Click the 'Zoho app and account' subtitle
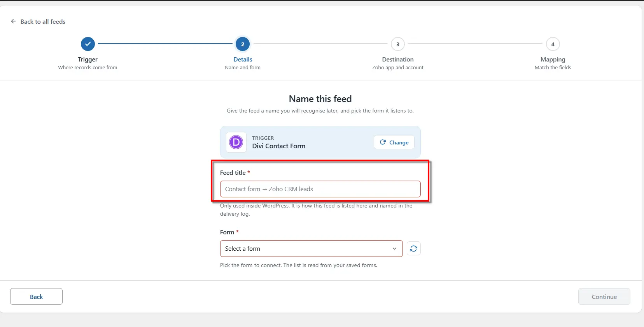Viewport: 644px width, 327px height. (397, 67)
